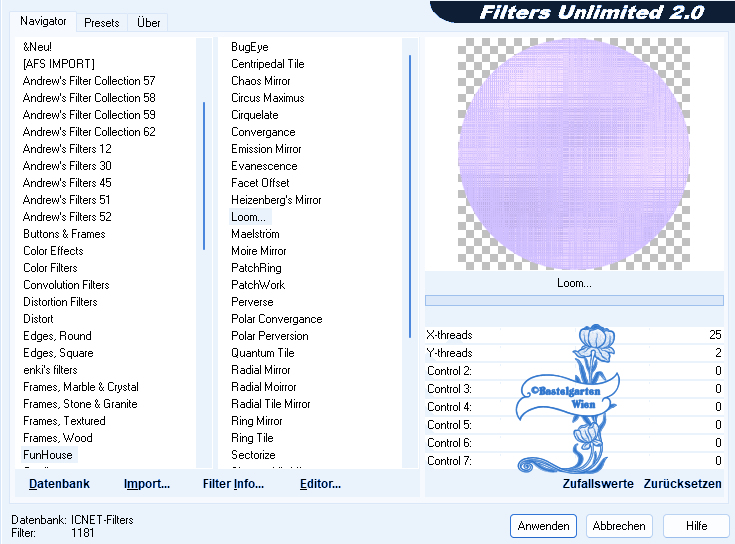This screenshot has height=544, width=735.
Task: Choose the Maelström filter
Action: pyautogui.click(x=255, y=234)
